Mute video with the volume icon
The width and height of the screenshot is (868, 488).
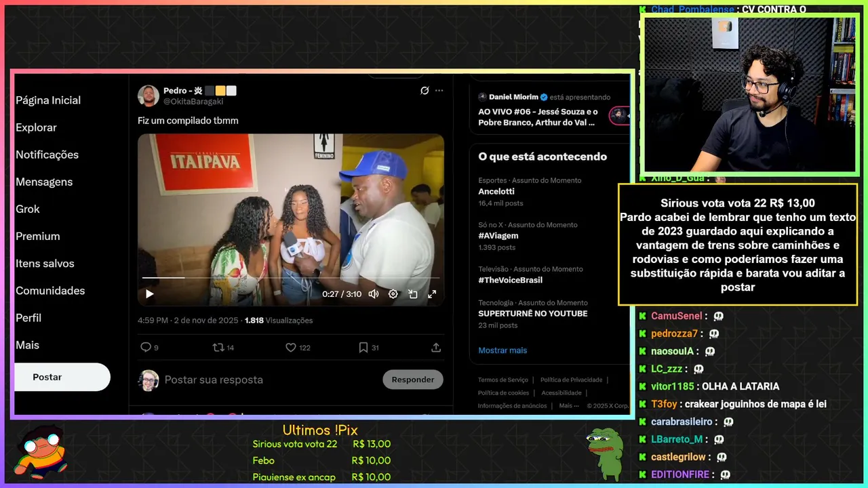point(374,294)
